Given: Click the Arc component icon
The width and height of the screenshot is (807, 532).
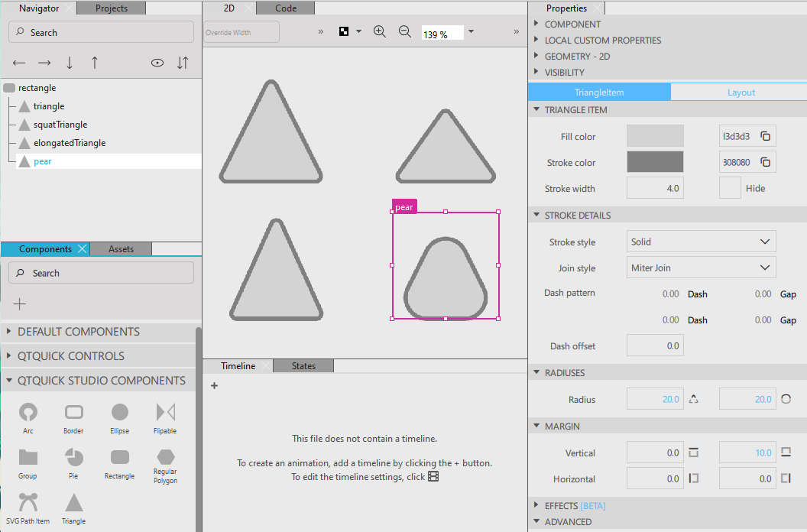Looking at the screenshot, I should pyautogui.click(x=28, y=413).
